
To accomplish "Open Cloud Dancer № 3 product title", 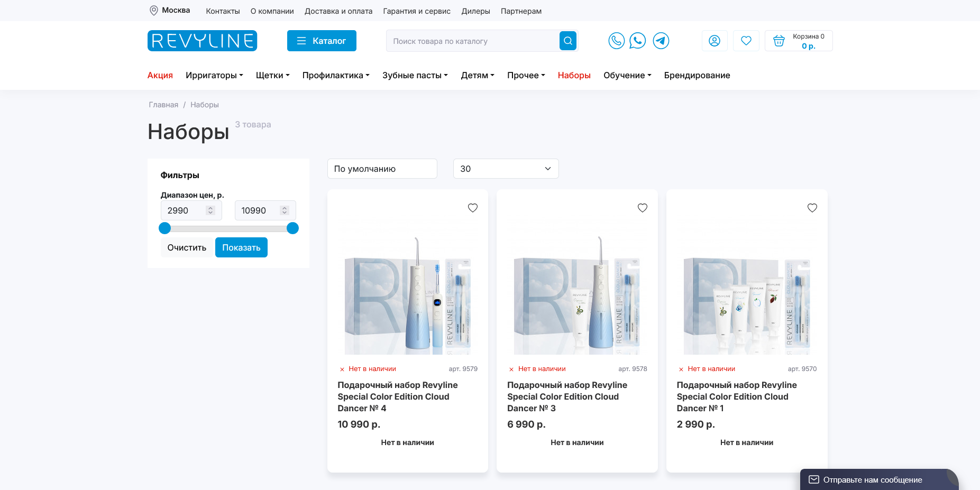I will [567, 396].
